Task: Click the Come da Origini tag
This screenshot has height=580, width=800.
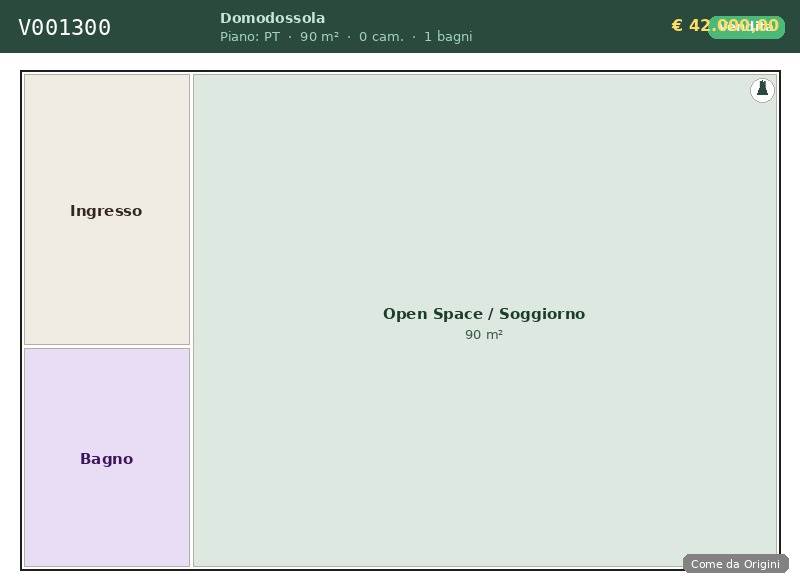Action: (735, 564)
